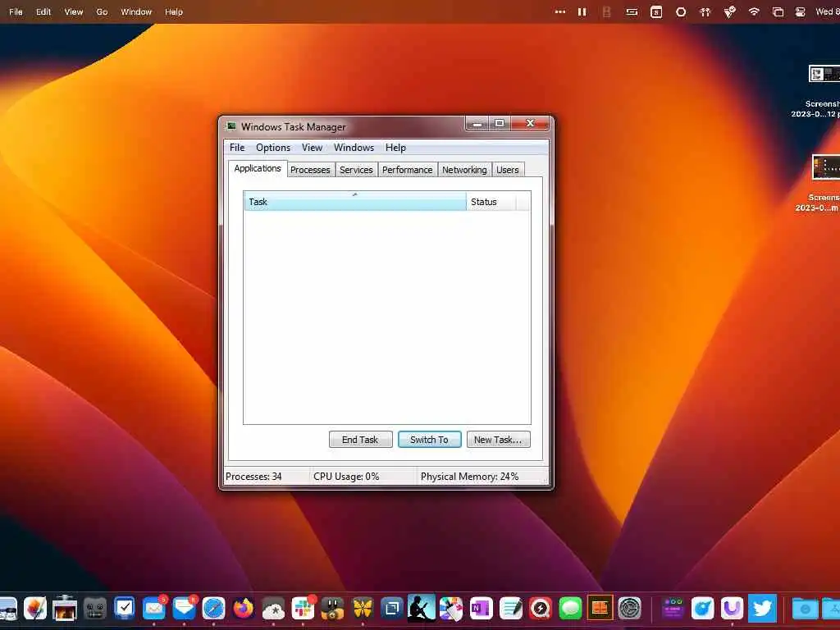This screenshot has width=840, height=630.
Task: Switch to the Processes tab
Action: [x=310, y=170]
